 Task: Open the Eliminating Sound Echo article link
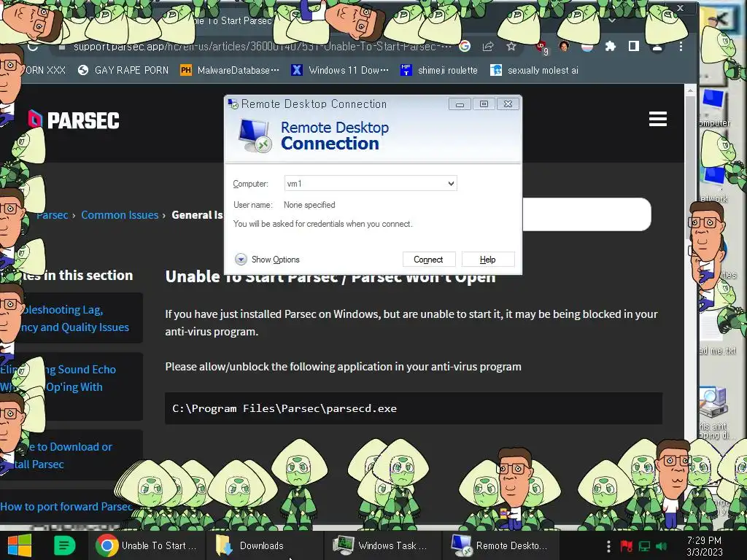point(71,378)
